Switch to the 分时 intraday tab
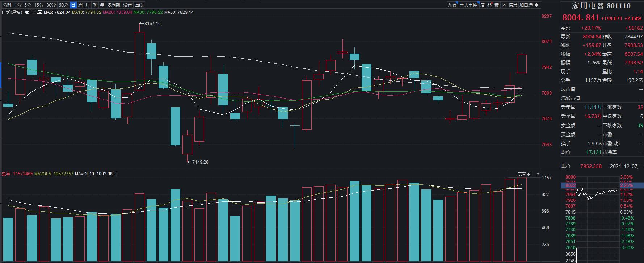644x263 pixels. coord(7,5)
